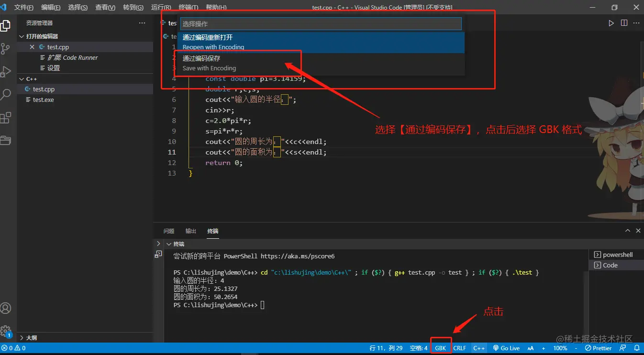The width and height of the screenshot is (644, 355).
Task: Click the 空格: 4 indentation setting
Action: pyautogui.click(x=419, y=348)
